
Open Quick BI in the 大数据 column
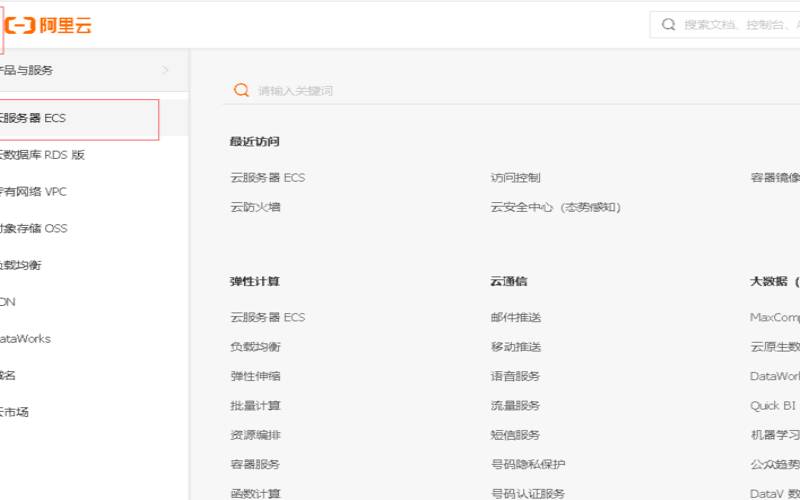pyautogui.click(x=772, y=406)
